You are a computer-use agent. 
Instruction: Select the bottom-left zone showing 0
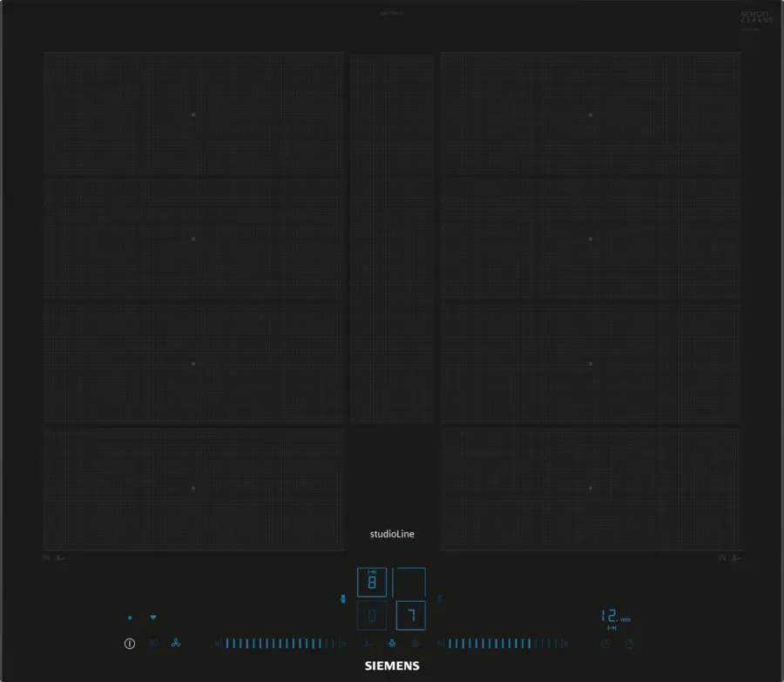click(372, 615)
